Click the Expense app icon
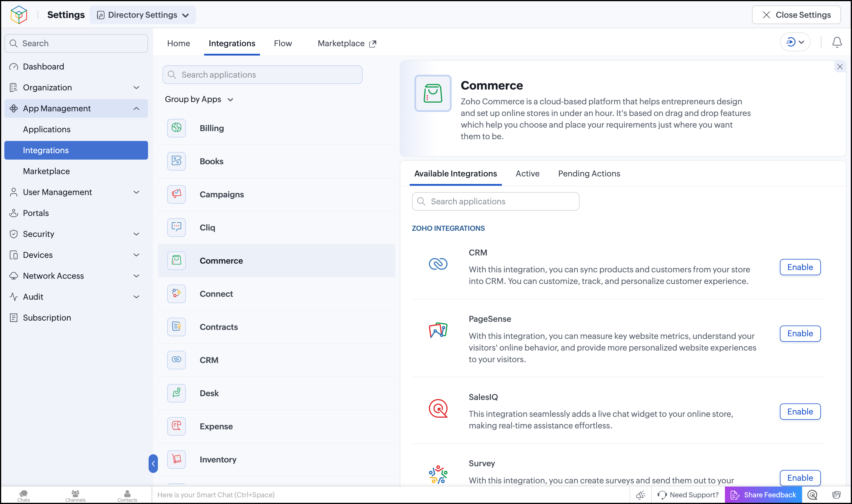 pyautogui.click(x=176, y=426)
